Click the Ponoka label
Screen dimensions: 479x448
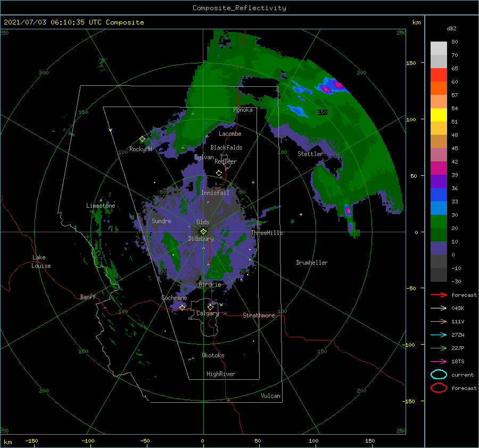coord(243,110)
